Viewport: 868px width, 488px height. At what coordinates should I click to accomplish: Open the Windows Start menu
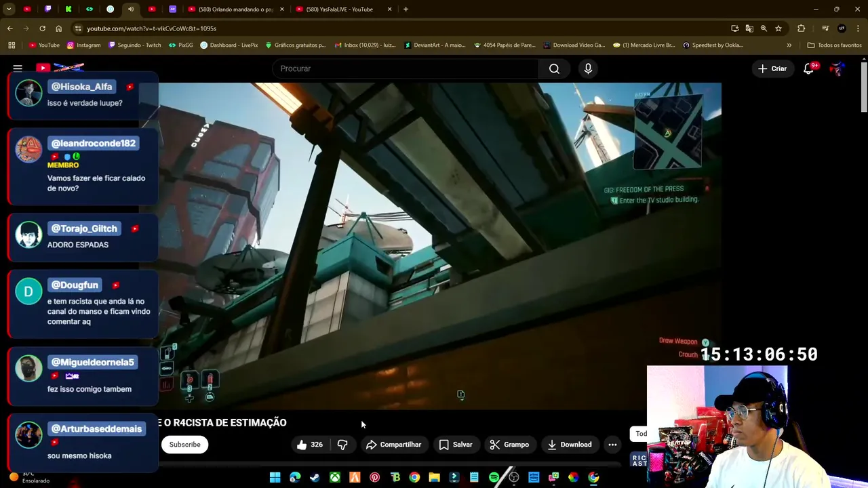275,478
